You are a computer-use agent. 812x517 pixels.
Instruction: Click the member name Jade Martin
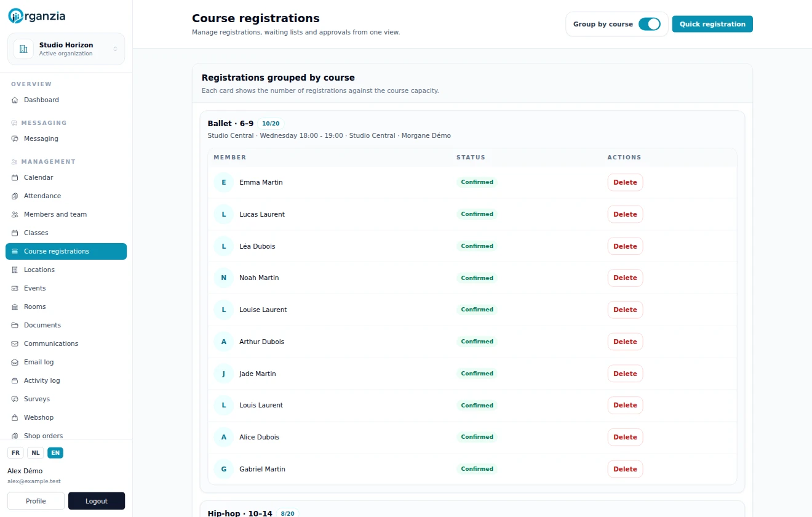click(258, 374)
